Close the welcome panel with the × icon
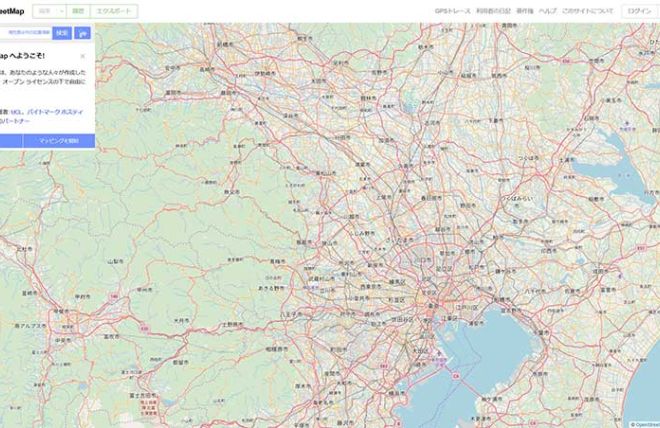660x428 pixels. pyautogui.click(x=82, y=56)
